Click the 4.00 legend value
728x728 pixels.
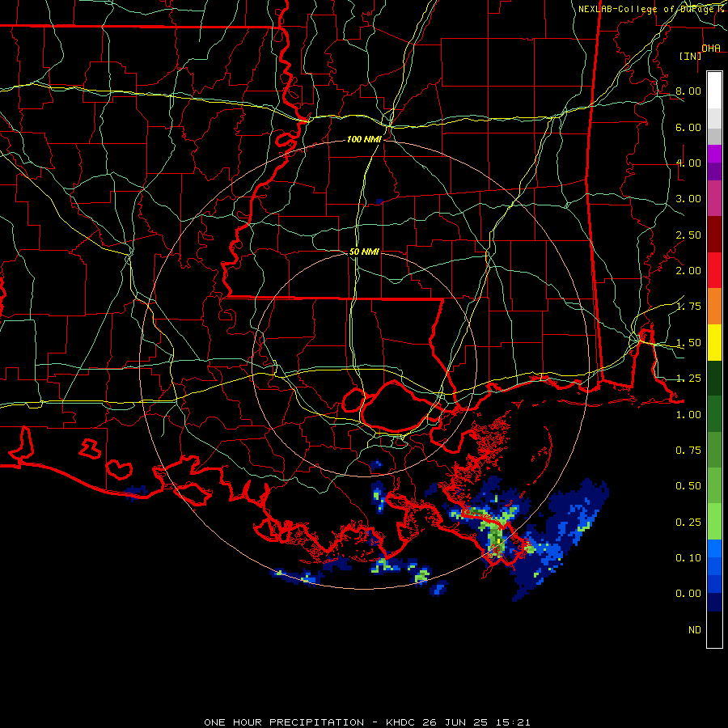click(688, 163)
